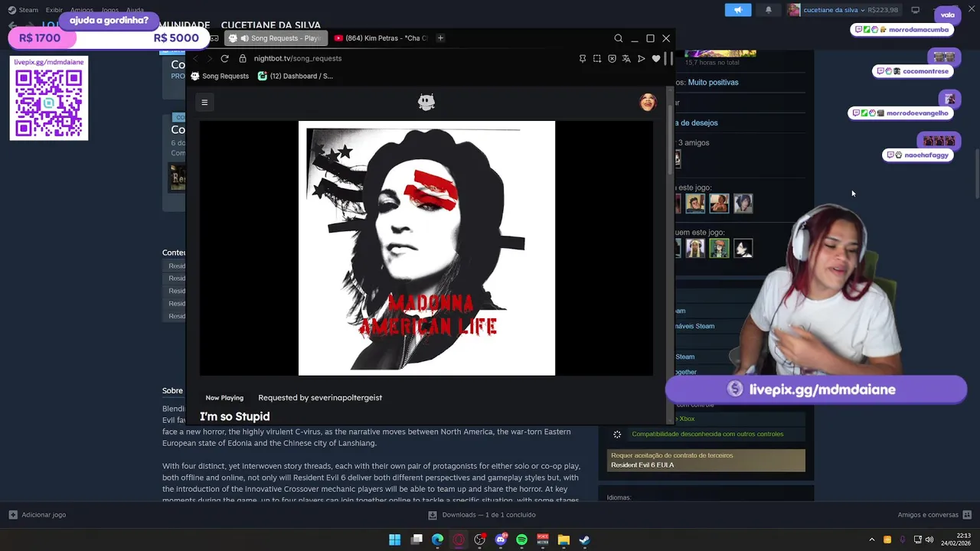This screenshot has height=551, width=980.
Task: Open the Ajuda menu in Steam
Action: click(135, 10)
